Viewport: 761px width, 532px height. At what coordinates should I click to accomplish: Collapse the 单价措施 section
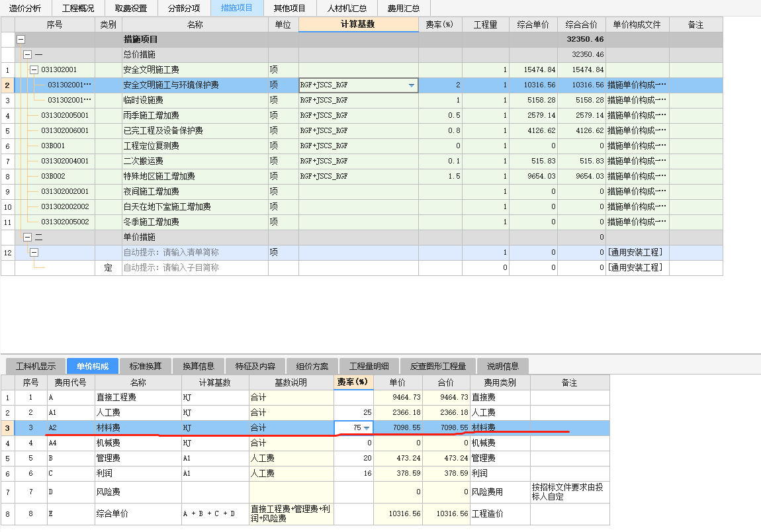[x=28, y=238]
